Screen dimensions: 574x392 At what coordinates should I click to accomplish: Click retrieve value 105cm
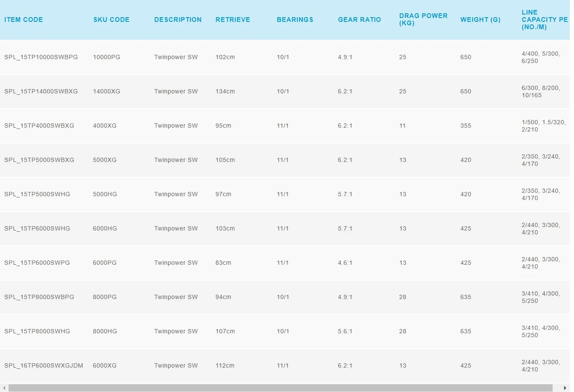click(x=225, y=160)
